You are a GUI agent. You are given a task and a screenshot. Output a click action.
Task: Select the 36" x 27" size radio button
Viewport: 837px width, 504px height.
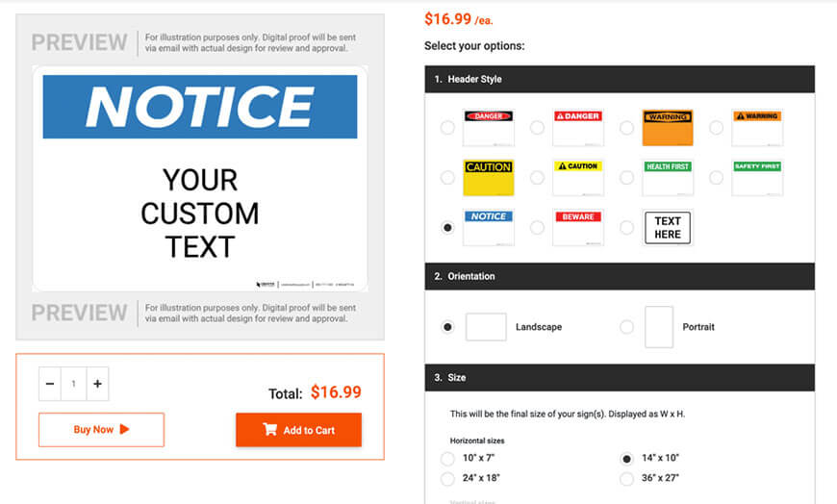click(x=627, y=478)
